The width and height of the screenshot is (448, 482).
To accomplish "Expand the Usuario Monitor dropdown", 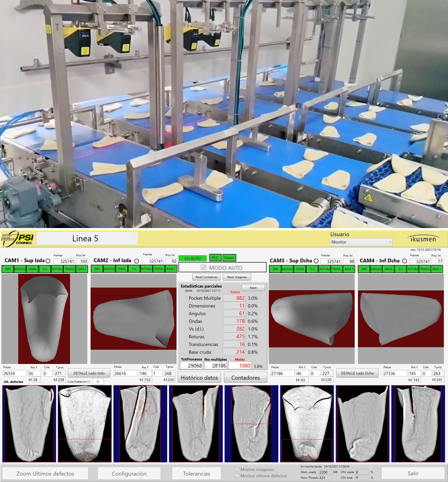I will [361, 242].
